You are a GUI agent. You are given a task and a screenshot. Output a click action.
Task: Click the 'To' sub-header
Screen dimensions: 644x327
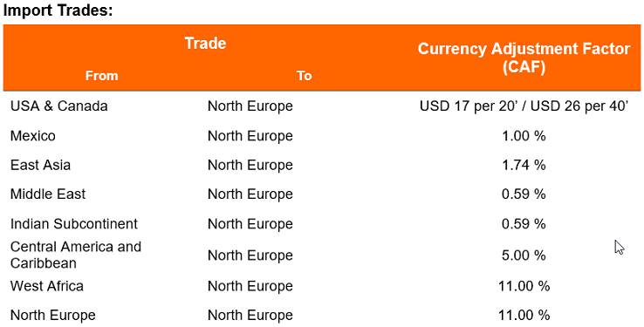coord(305,76)
